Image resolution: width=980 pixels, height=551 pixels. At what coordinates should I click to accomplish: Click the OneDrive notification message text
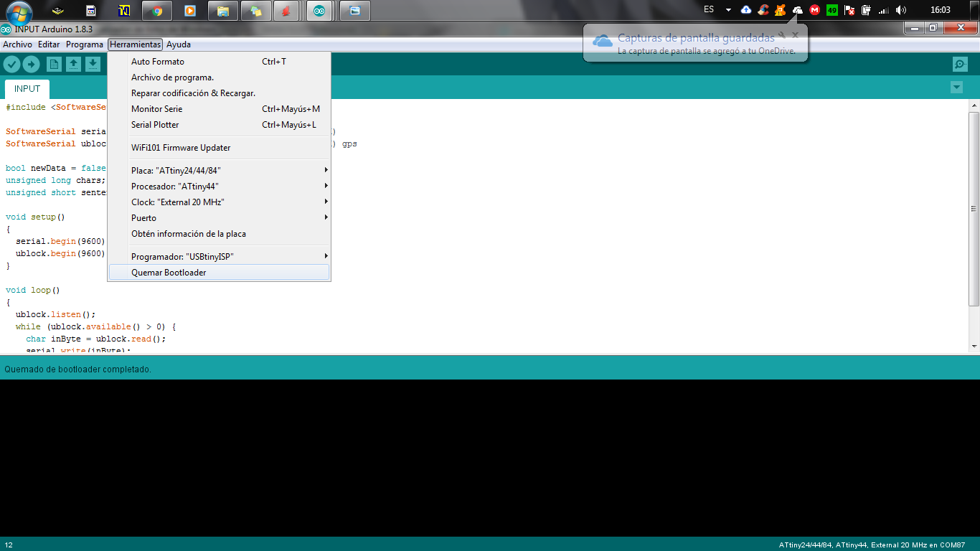tap(707, 51)
